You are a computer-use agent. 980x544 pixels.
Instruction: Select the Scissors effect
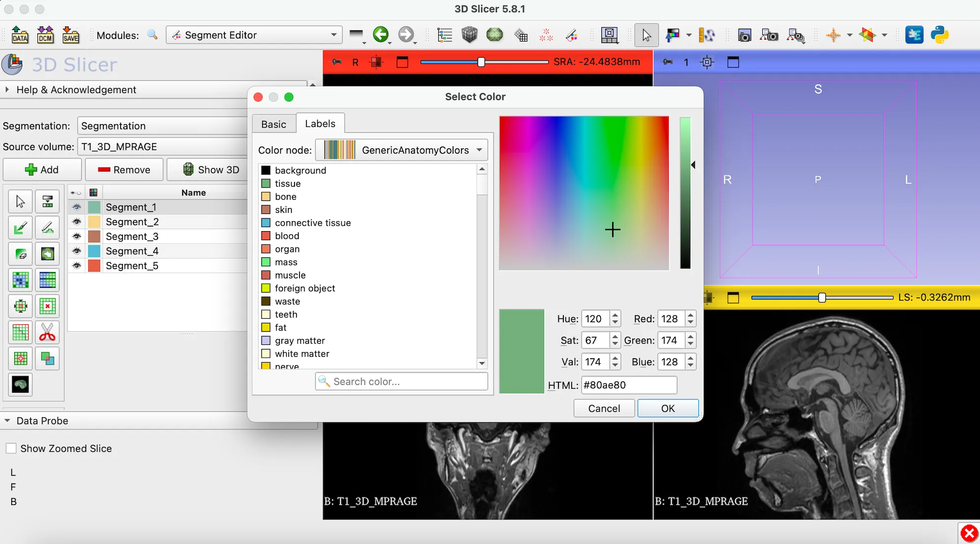click(x=47, y=332)
